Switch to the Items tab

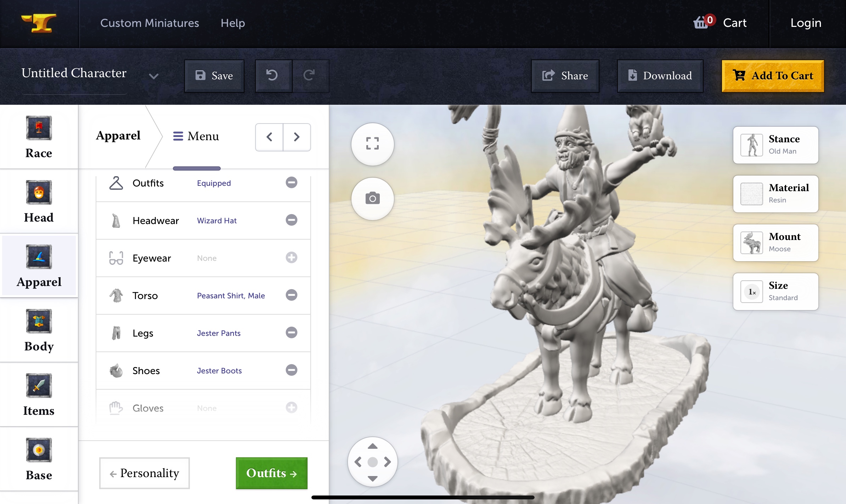pyautogui.click(x=39, y=394)
